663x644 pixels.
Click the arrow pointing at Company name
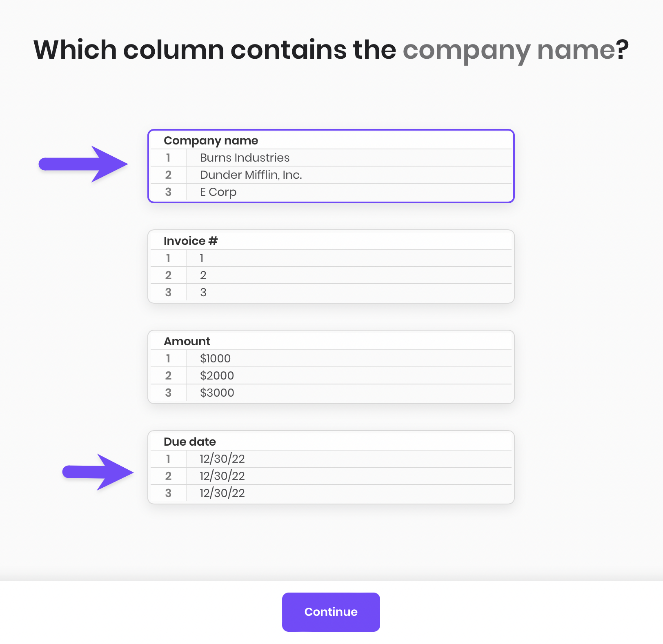click(x=84, y=164)
